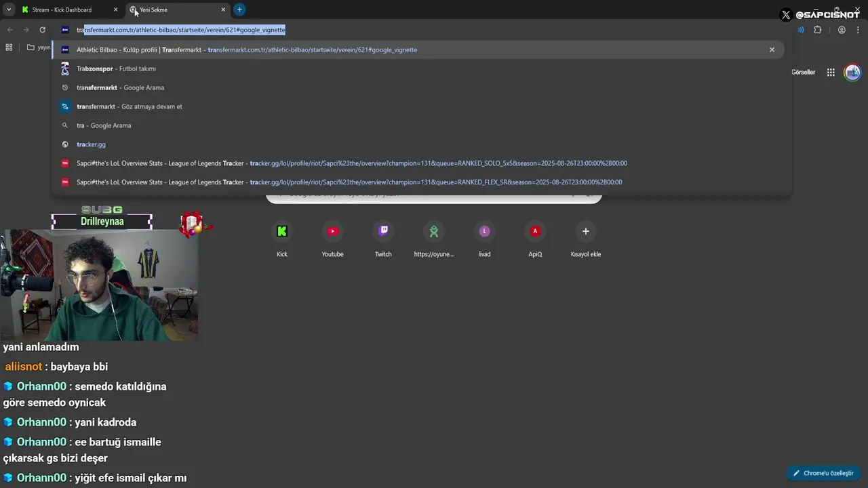Open the yayın bookmarks folder
Viewport: 868px width, 488px height.
pos(38,47)
